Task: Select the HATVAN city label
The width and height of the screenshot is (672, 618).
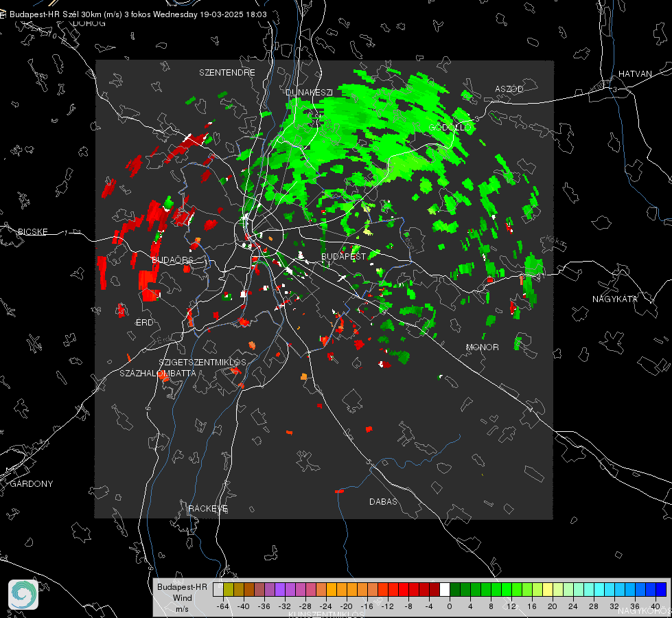Action: click(635, 73)
